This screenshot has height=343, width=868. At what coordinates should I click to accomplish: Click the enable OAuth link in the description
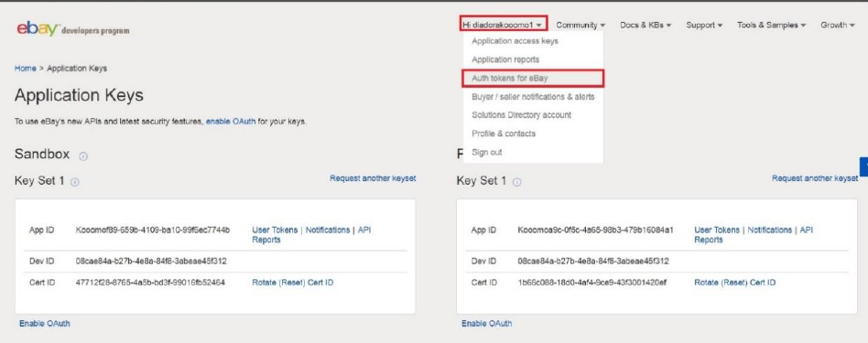click(231, 121)
